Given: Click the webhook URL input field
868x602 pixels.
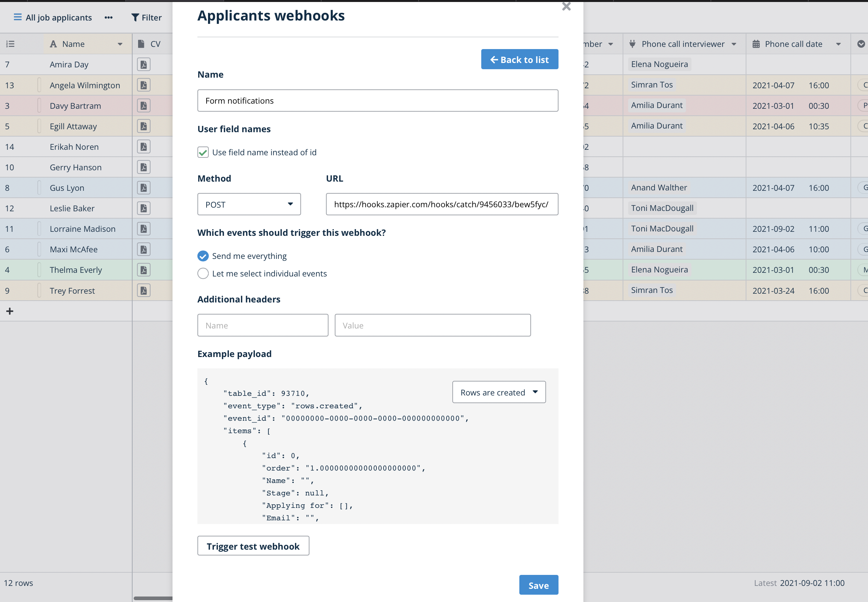Looking at the screenshot, I should pyautogui.click(x=442, y=204).
